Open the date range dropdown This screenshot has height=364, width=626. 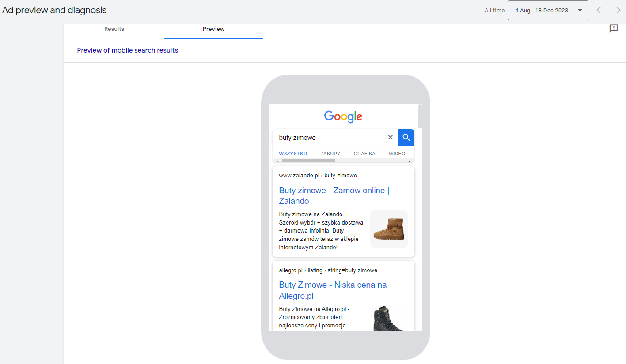[548, 10]
